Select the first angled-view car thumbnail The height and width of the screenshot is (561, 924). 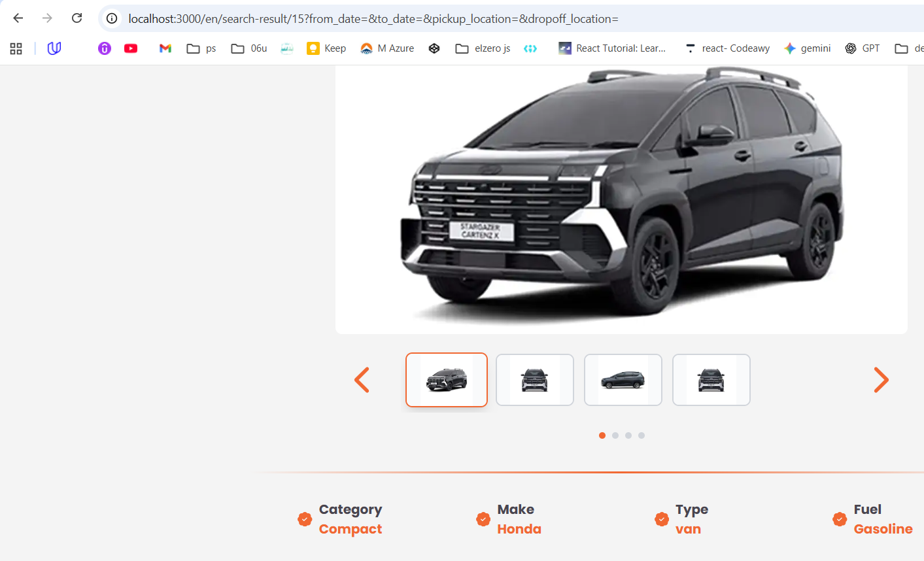click(447, 380)
